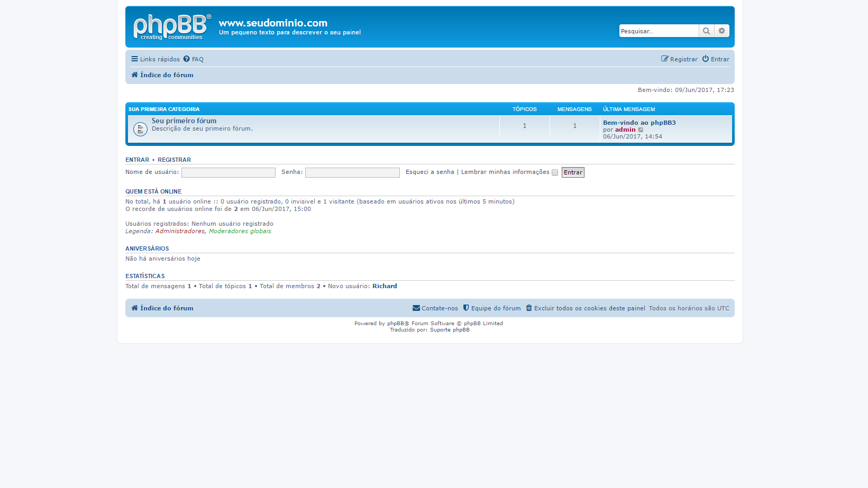Click Registrar in the top navigation bar
Viewport: 868px width, 488px height.
point(679,59)
